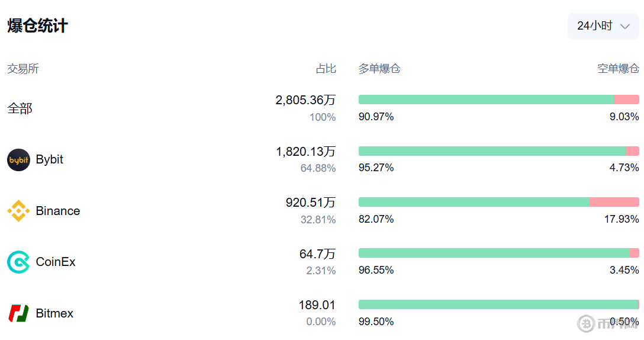Image resolution: width=644 pixels, height=340 pixels.
Task: Click the 交易所 column header
Action: click(23, 69)
